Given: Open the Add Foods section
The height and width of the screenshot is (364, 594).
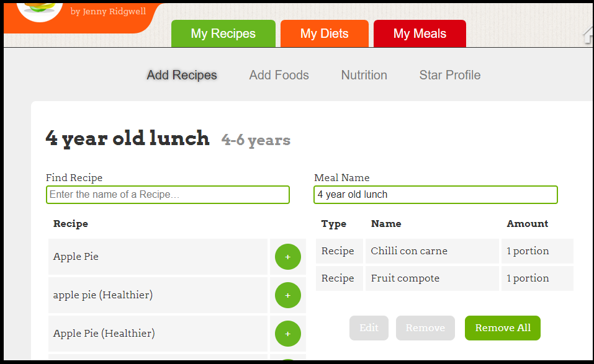Looking at the screenshot, I should tap(279, 75).
